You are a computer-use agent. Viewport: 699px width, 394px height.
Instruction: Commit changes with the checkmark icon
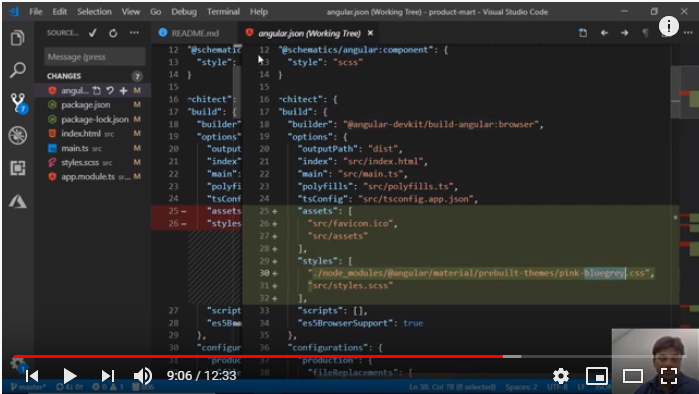click(93, 33)
